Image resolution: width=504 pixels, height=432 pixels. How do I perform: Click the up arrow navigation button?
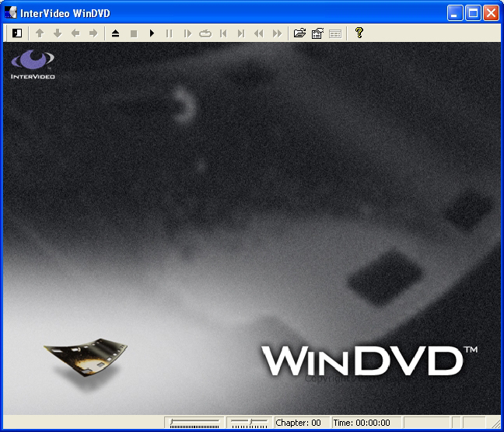click(x=40, y=33)
